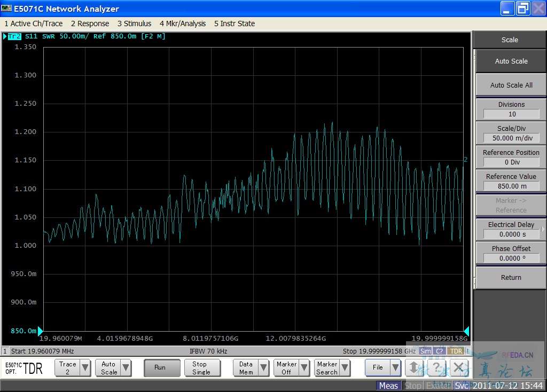Click the Data Mem button
The height and width of the screenshot is (392, 547).
246,368
